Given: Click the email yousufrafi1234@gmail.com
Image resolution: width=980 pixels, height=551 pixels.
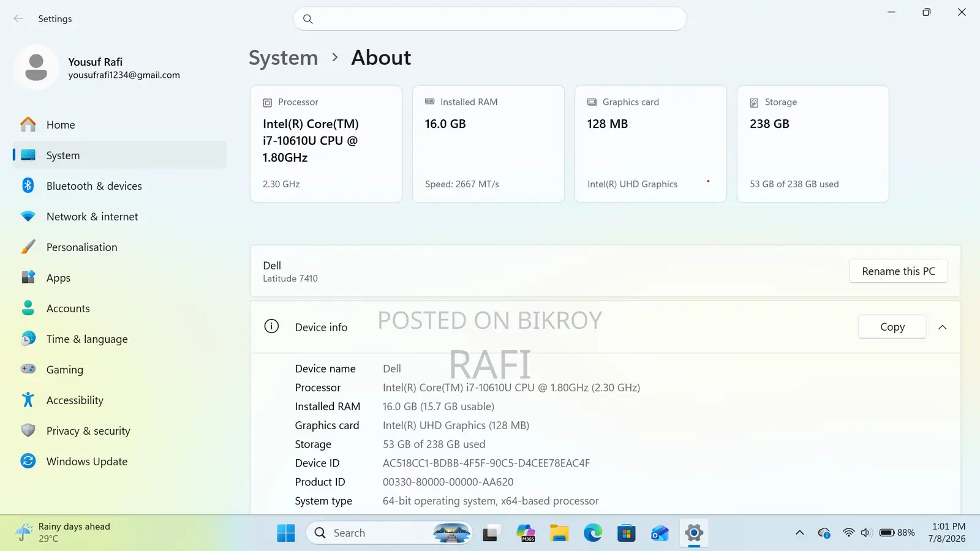Looking at the screenshot, I should pos(124,75).
